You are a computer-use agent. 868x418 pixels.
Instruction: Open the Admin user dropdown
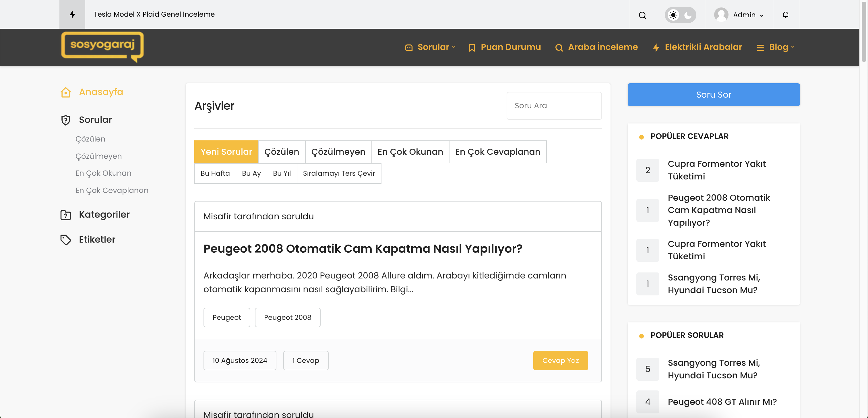(x=748, y=15)
